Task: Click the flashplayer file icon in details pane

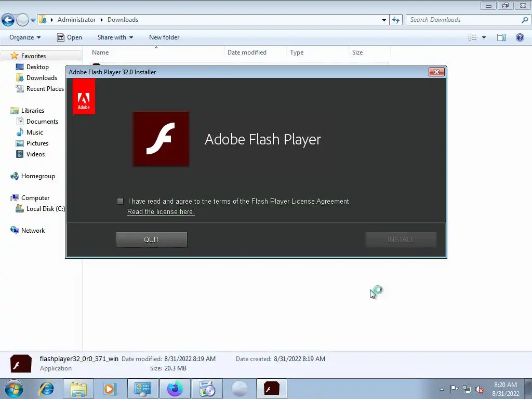Action: [21, 363]
